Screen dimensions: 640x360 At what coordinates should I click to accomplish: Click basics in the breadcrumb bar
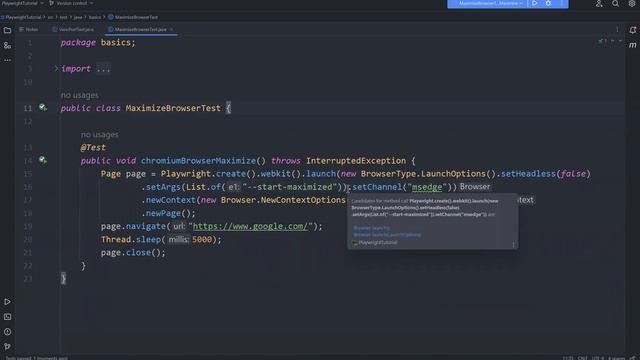point(95,17)
